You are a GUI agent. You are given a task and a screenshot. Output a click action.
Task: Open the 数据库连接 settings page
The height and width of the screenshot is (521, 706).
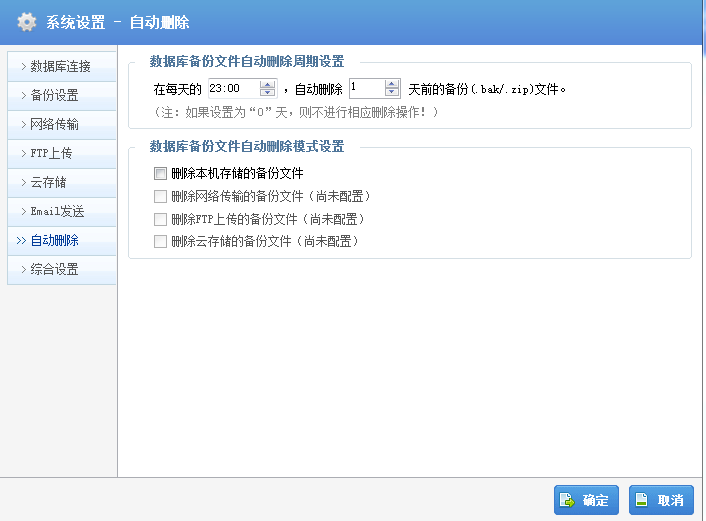pos(62,67)
